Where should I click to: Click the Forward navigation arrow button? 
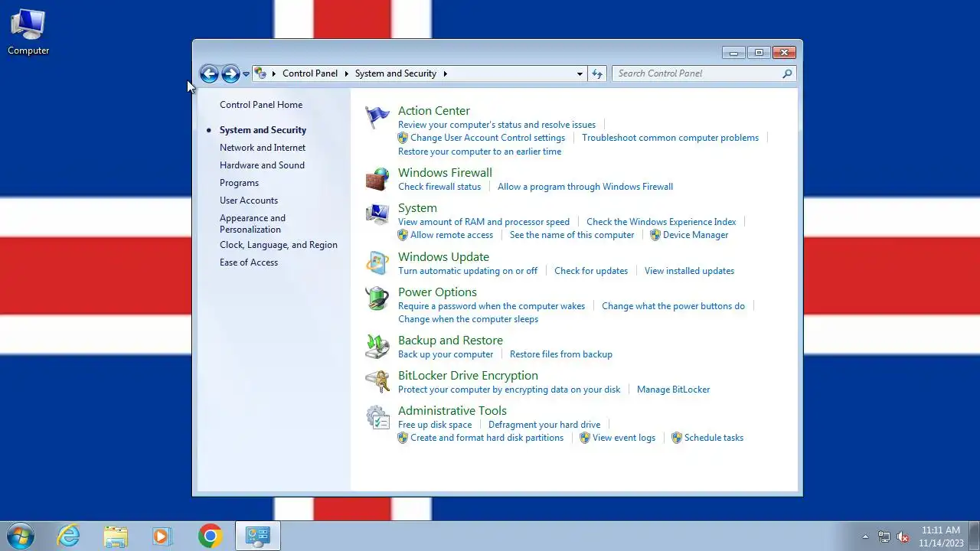pyautogui.click(x=230, y=73)
